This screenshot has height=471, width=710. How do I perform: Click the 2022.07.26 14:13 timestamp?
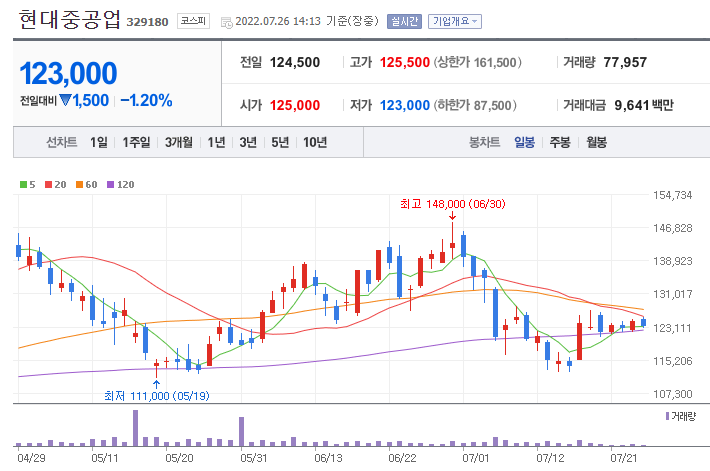click(278, 21)
